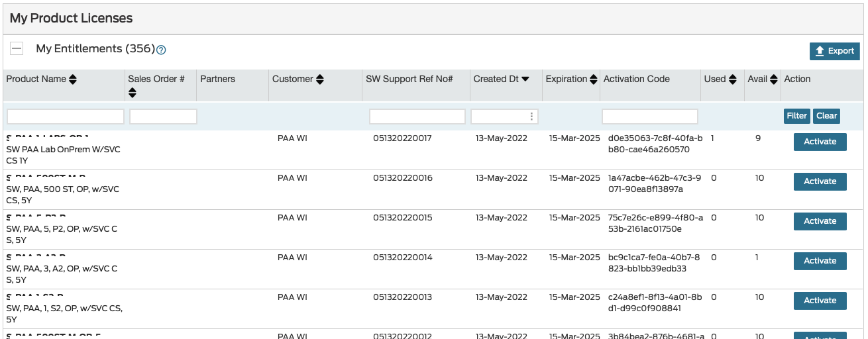This screenshot has width=868, height=339.
Task: Sort by Expiration column
Action: (x=594, y=79)
